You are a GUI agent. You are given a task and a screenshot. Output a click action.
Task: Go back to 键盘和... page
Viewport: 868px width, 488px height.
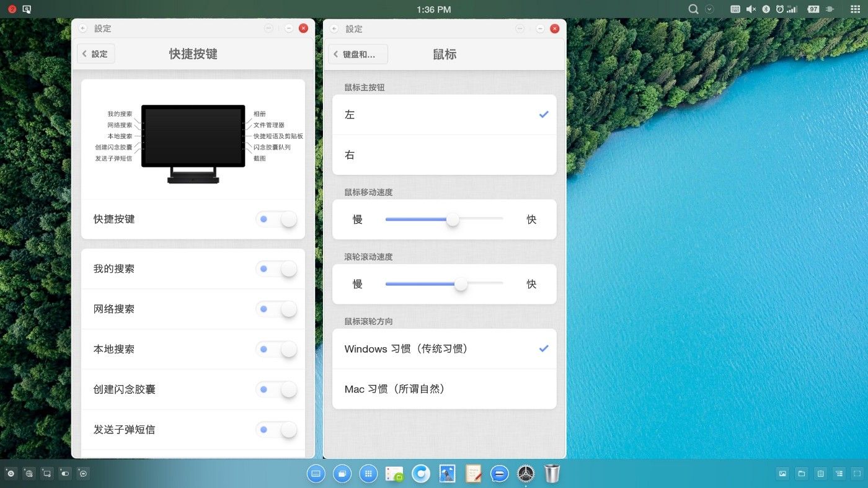tap(358, 54)
